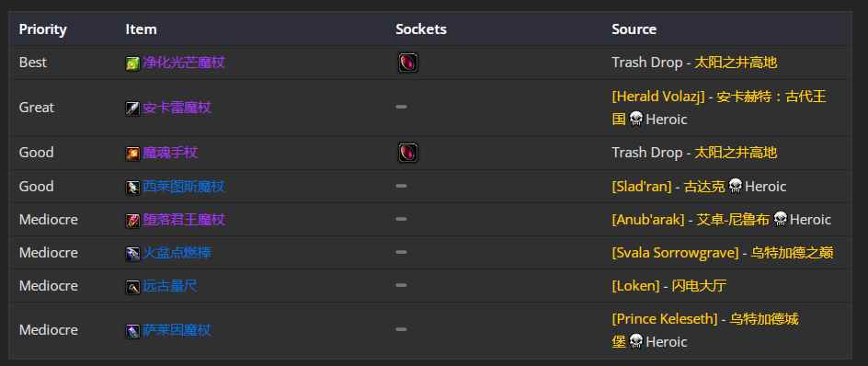Open the [Prince Keleseth] boss link
Screen dimensions: 868x366
point(665,319)
